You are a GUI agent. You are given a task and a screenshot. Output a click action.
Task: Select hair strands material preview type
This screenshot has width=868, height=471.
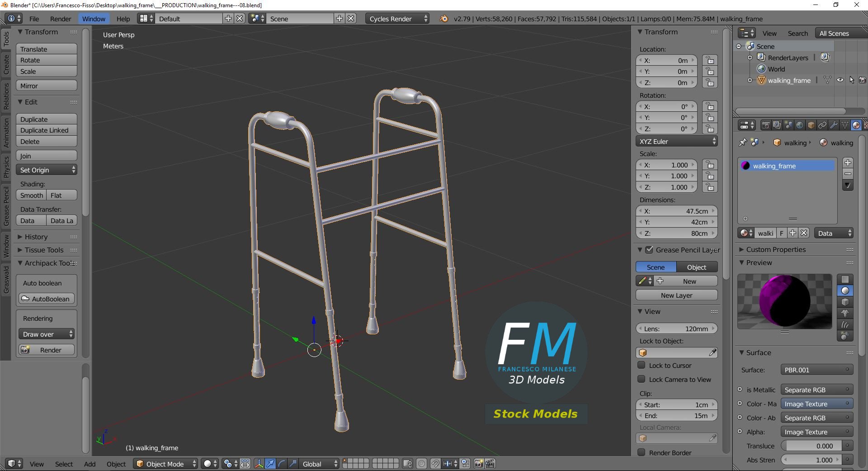[x=845, y=324]
